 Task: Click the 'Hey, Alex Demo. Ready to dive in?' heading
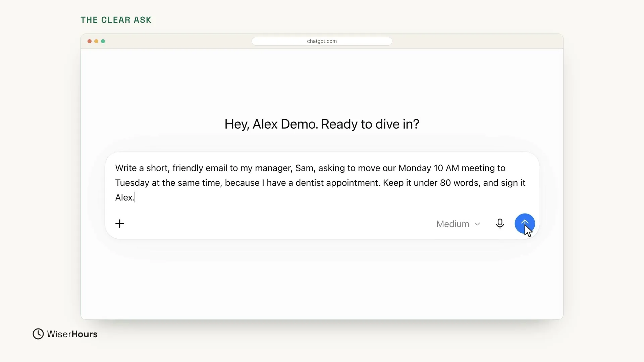click(322, 124)
